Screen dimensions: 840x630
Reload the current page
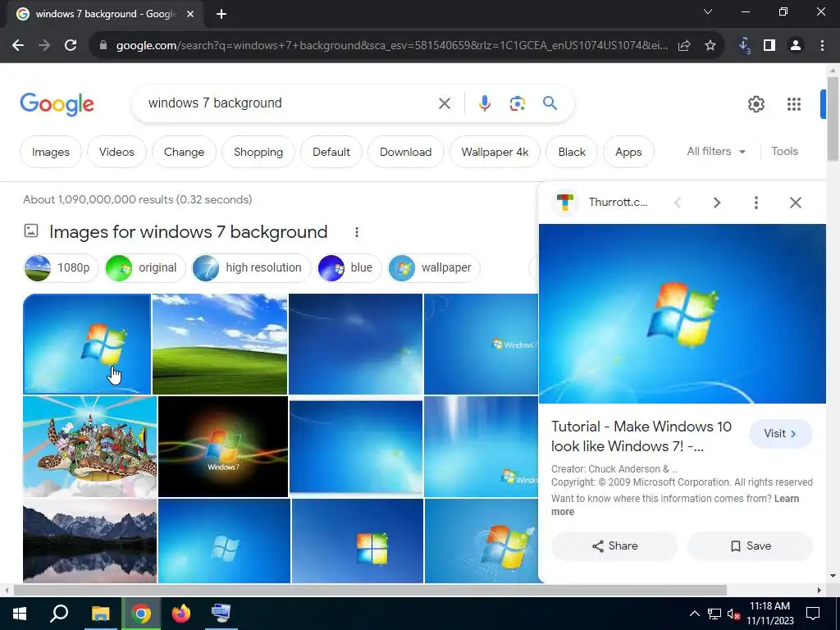click(71, 46)
